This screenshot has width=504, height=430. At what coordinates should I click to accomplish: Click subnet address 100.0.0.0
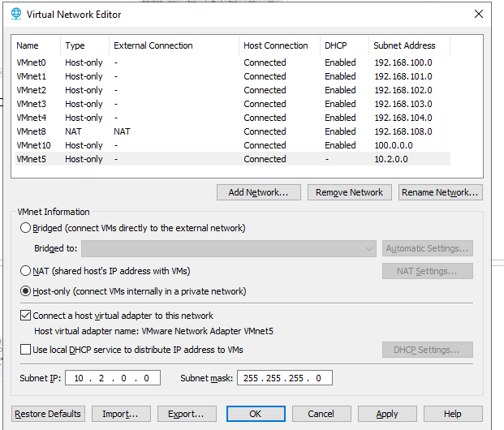click(x=394, y=145)
